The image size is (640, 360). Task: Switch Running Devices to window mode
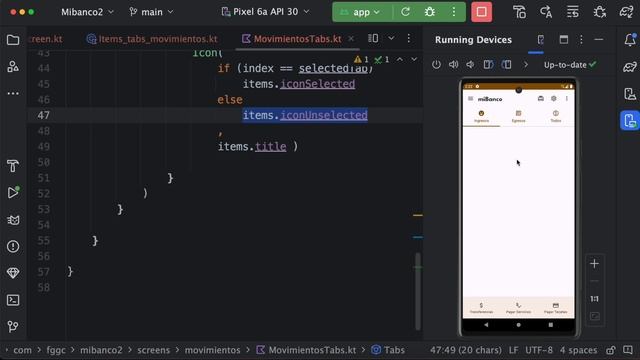click(564, 40)
